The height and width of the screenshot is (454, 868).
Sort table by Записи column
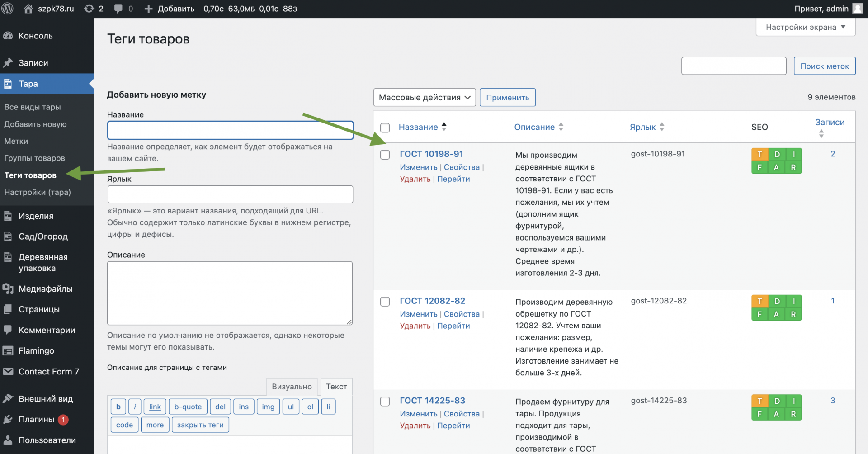tap(830, 127)
